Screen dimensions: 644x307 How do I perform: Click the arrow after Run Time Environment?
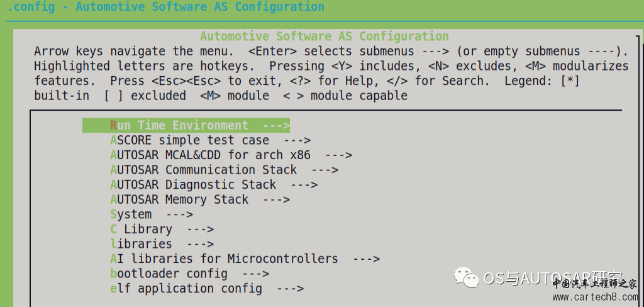(276, 125)
